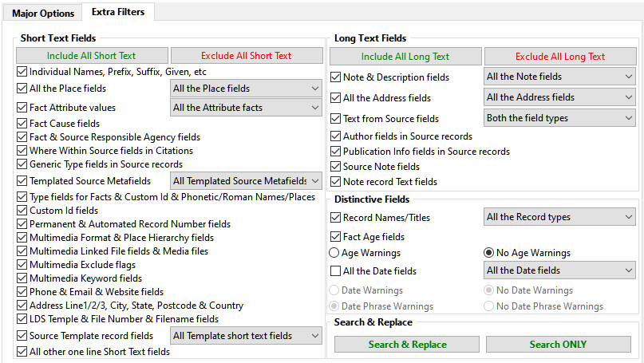Screen dimensions: 644x363
Task: Expand the All the Record types dropdown
Action: (x=559, y=217)
